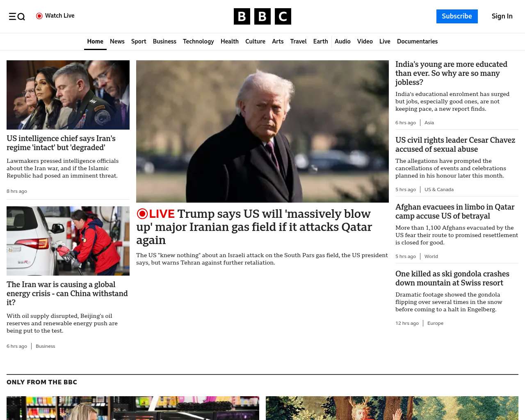Read the Iran war global energy crisis story

point(67,293)
